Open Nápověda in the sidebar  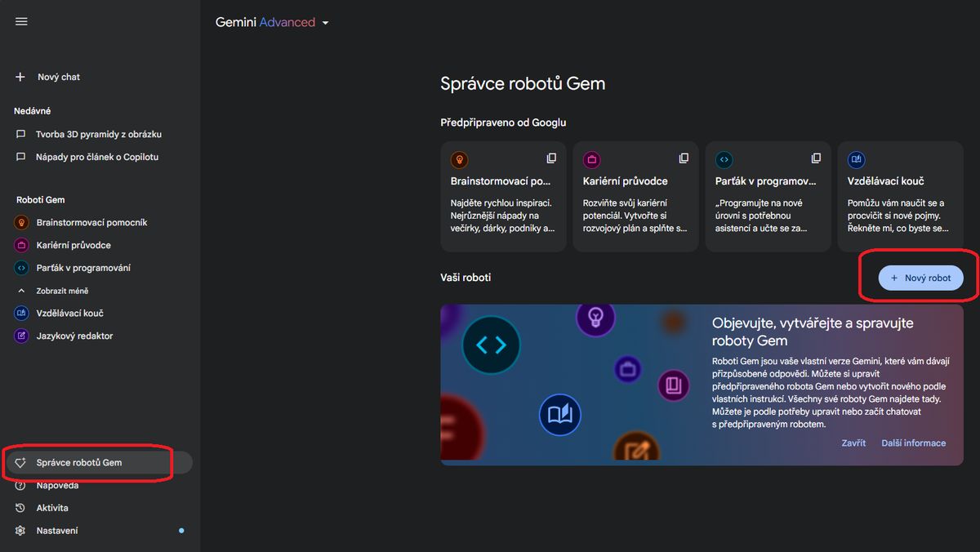point(57,485)
